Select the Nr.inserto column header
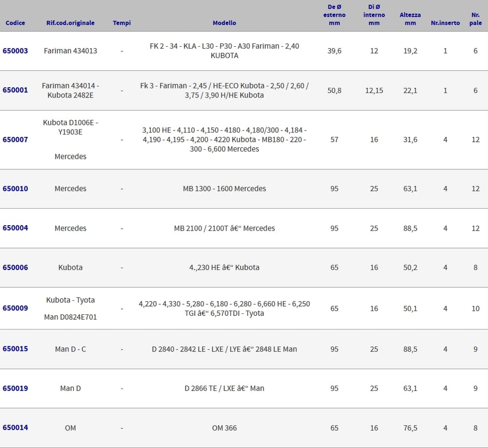Viewport: 488px width, 448px height. point(445,23)
